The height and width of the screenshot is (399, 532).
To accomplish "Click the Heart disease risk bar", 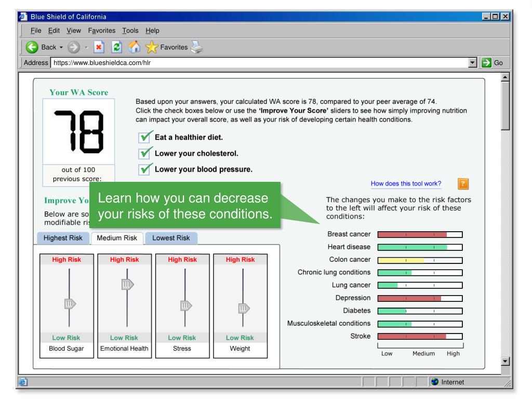I will (420, 247).
